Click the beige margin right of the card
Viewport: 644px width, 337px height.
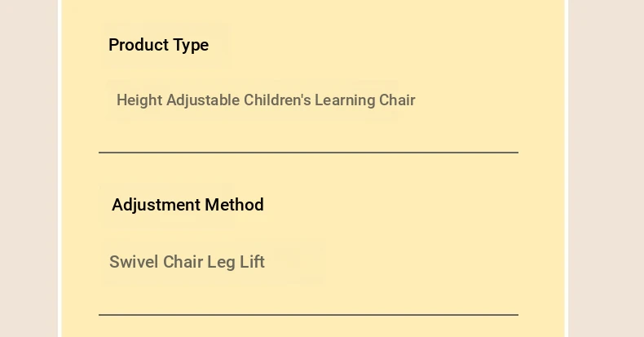(x=607, y=168)
